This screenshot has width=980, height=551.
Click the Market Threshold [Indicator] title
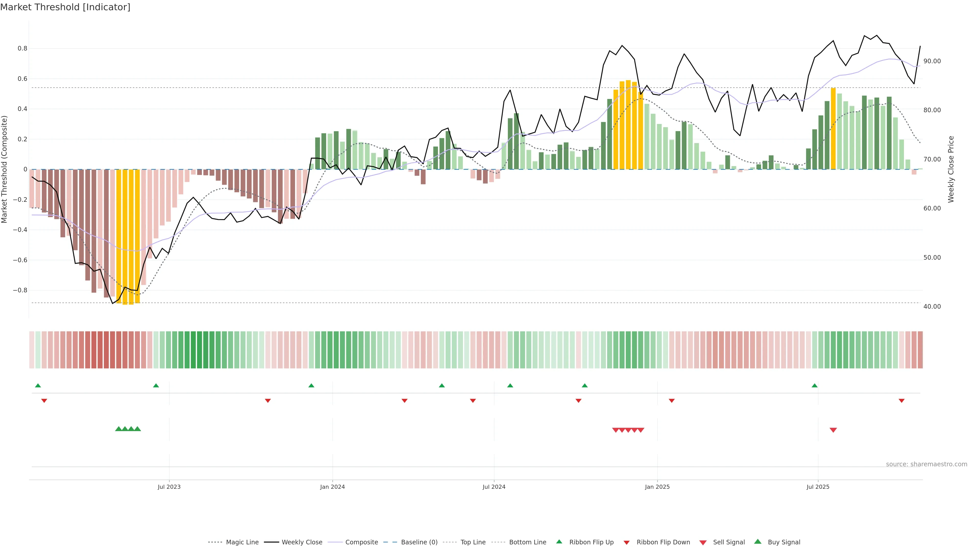(x=65, y=7)
